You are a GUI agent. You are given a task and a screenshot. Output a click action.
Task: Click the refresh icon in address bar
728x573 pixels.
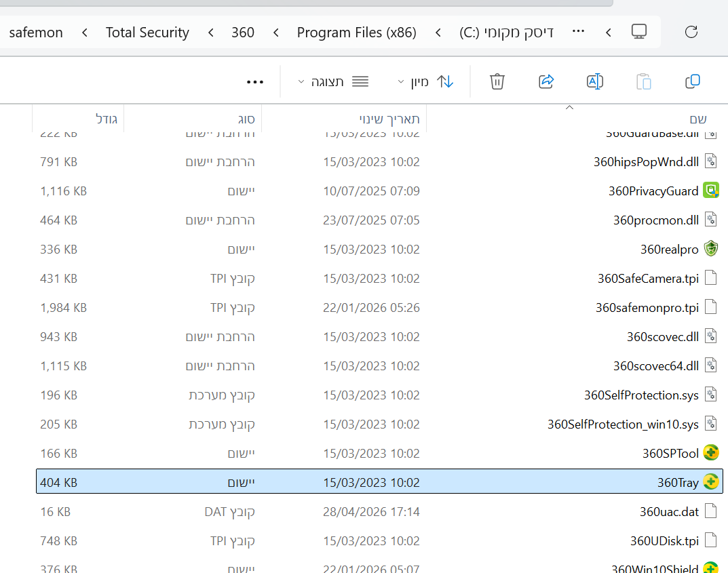pos(691,32)
